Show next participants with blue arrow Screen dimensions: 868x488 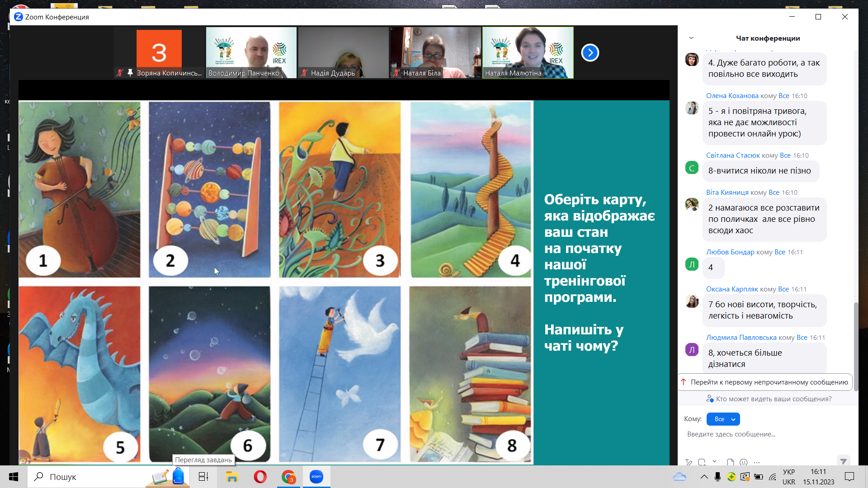click(x=590, y=53)
